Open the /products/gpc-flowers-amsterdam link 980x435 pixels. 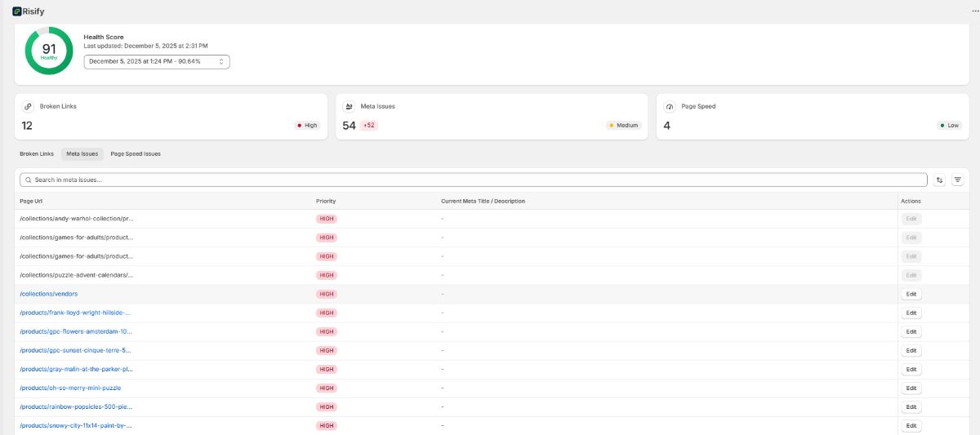75,331
